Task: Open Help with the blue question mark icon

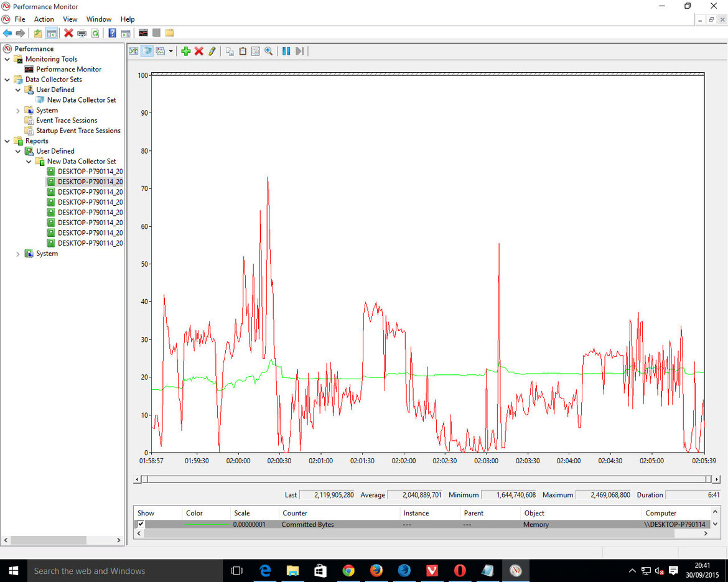Action: coord(113,33)
